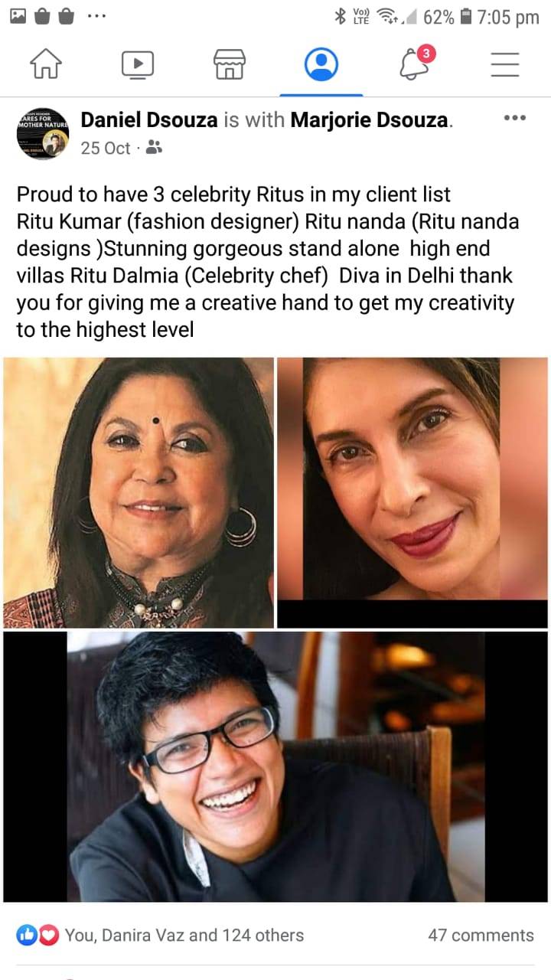
Task: View list of 124 others who reacted
Action: tap(184, 935)
